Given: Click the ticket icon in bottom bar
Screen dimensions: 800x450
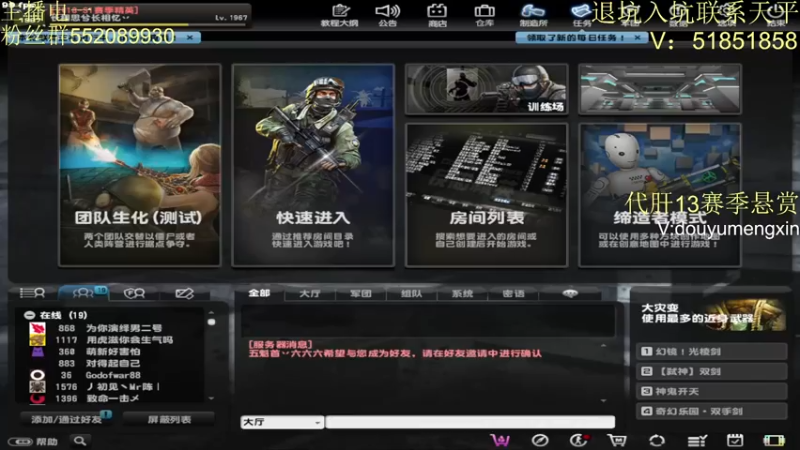Looking at the screenshot, I should (x=774, y=440).
